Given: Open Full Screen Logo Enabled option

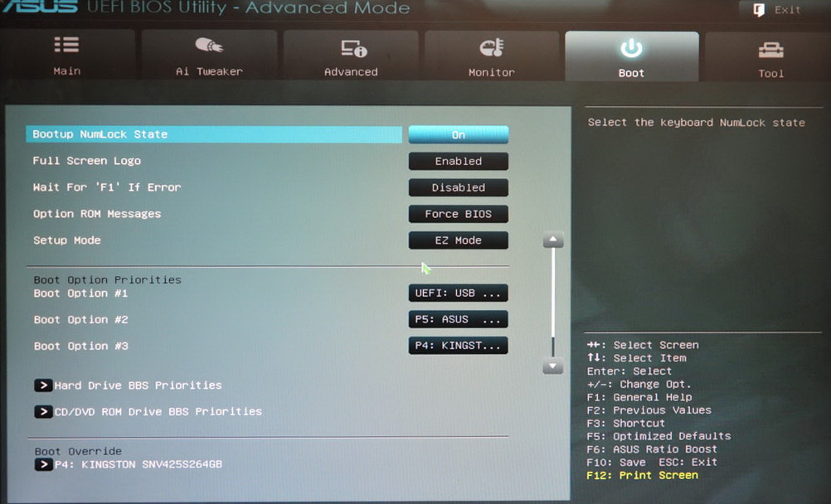Looking at the screenshot, I should coord(459,161).
